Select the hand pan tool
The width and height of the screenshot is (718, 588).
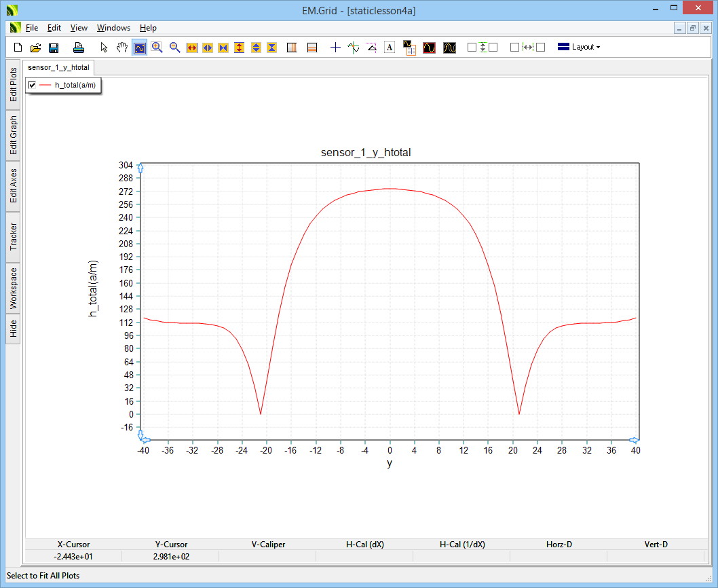(121, 48)
